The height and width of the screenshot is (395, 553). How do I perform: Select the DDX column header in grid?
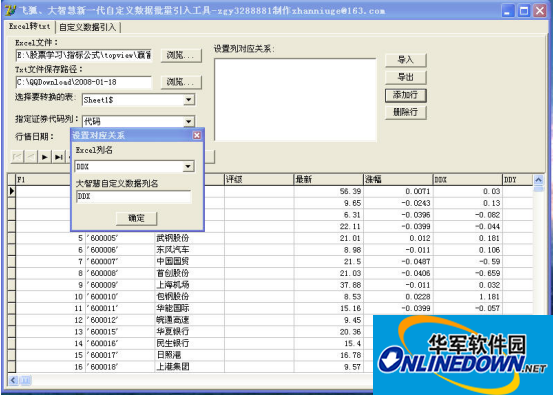pos(467,180)
